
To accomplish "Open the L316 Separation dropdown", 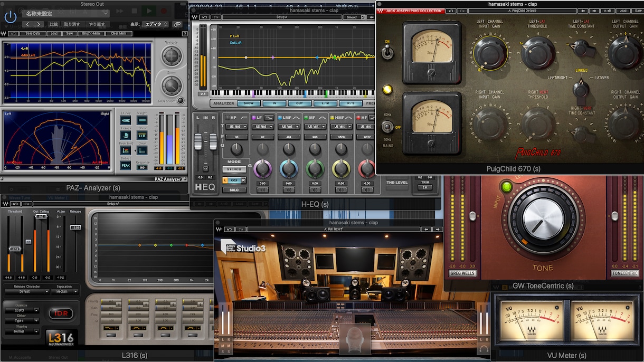I will click(x=64, y=291).
